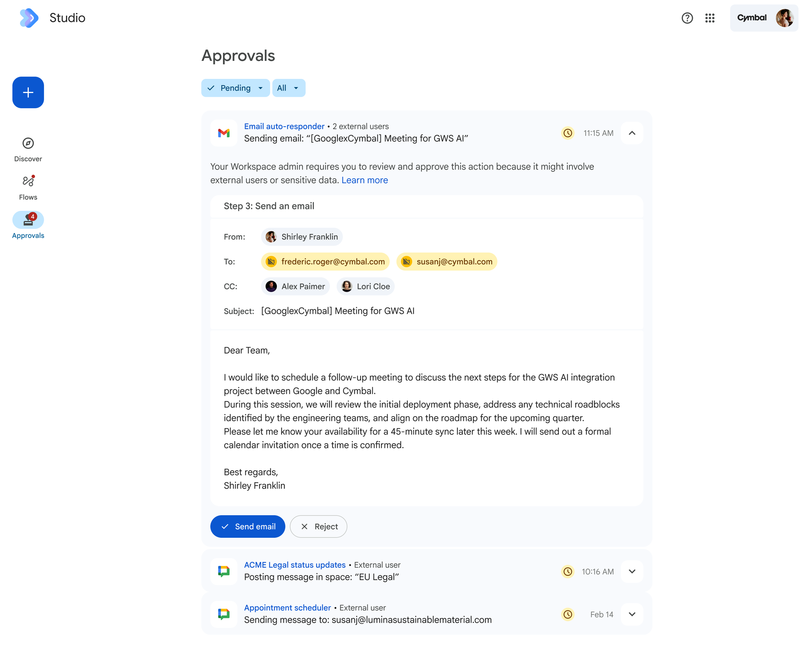Click subject text "[GooglexCymbal] Meeting for GWS AI" in email
Viewport: 812px width, 646px height.
(x=337, y=311)
